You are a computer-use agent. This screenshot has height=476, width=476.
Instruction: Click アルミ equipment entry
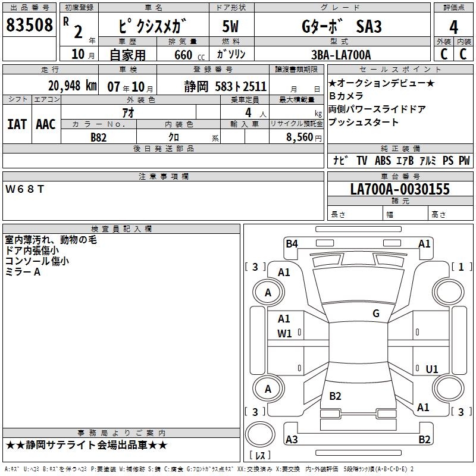428,160
